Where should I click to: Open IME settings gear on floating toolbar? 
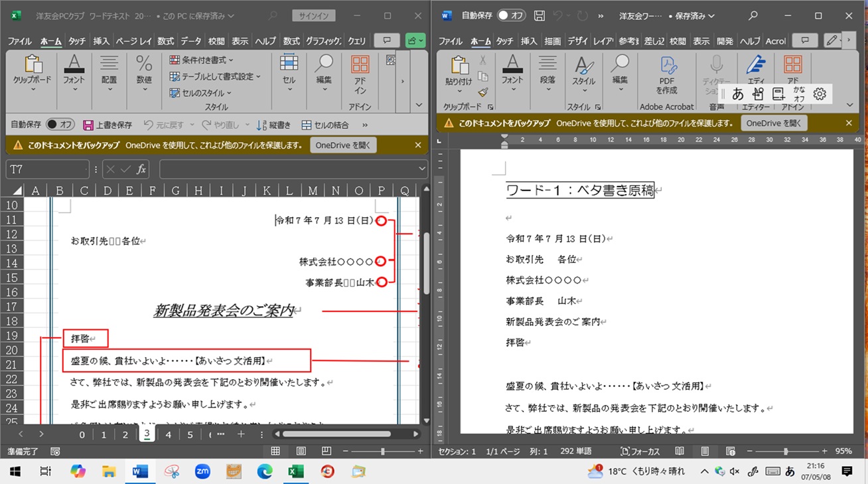820,94
